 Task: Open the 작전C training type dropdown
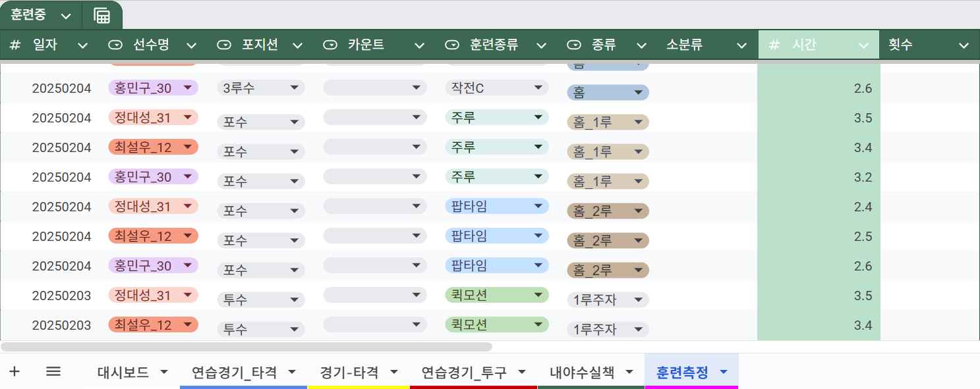(x=538, y=88)
